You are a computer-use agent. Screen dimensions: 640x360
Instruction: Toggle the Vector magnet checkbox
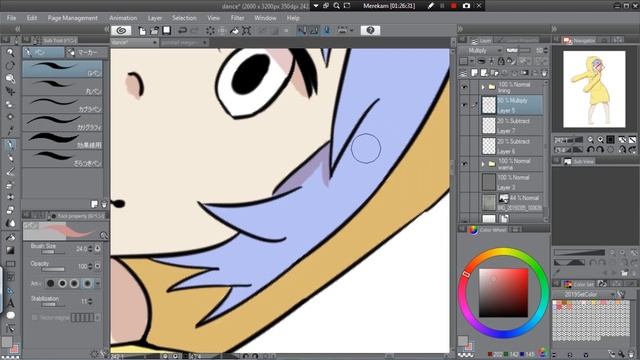pyautogui.click(x=35, y=317)
